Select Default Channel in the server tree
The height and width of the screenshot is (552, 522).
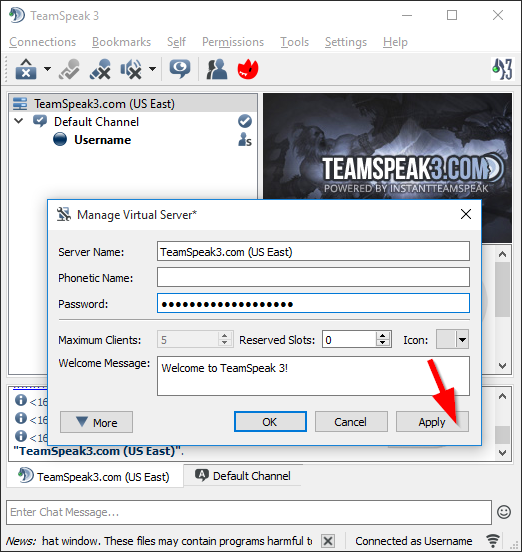(96, 122)
